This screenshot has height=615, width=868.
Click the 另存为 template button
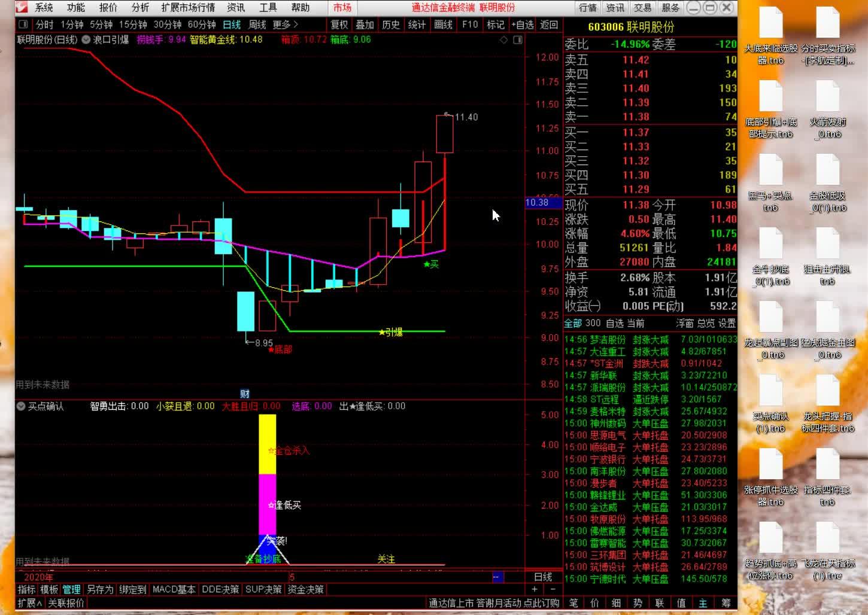100,589
